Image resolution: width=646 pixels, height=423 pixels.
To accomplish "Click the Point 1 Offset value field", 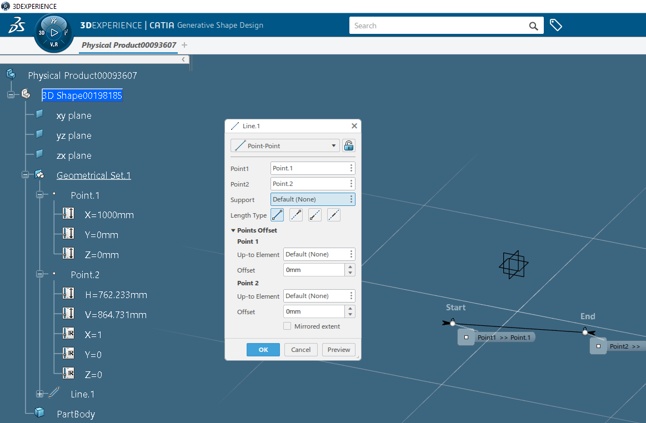I will 314,270.
